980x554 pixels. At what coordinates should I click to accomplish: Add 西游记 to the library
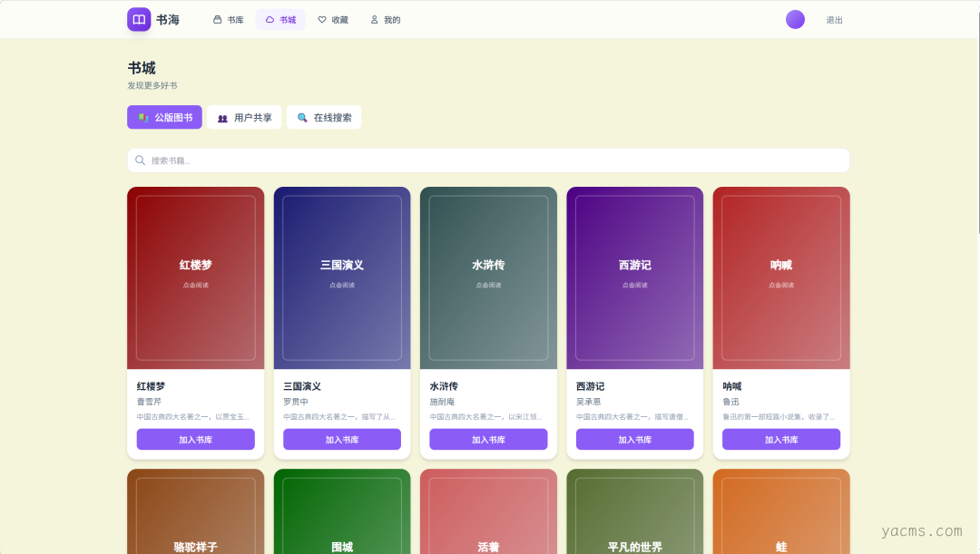635,440
